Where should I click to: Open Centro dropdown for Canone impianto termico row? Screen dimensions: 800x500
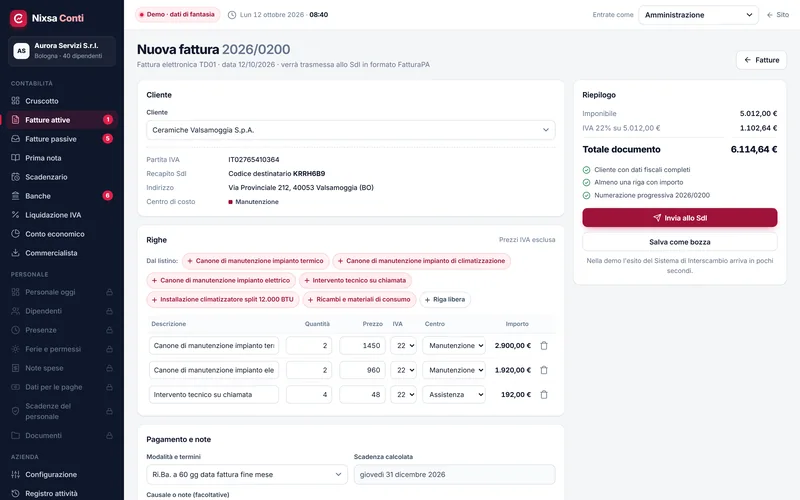click(454, 345)
